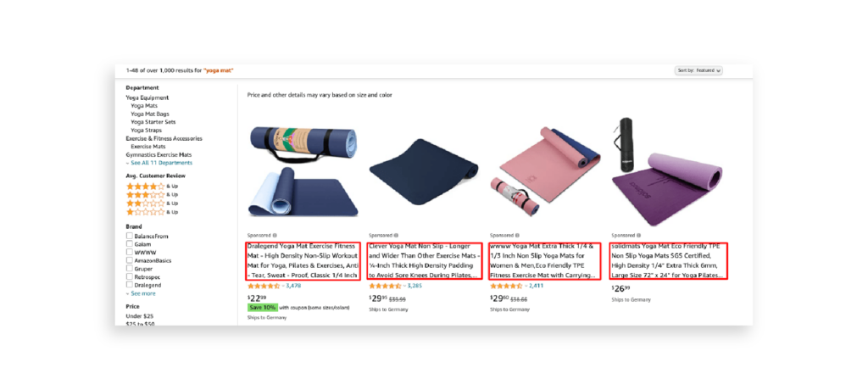Expand See All 11 Departments
Viewport: 868px width, 390px height.
(159, 163)
